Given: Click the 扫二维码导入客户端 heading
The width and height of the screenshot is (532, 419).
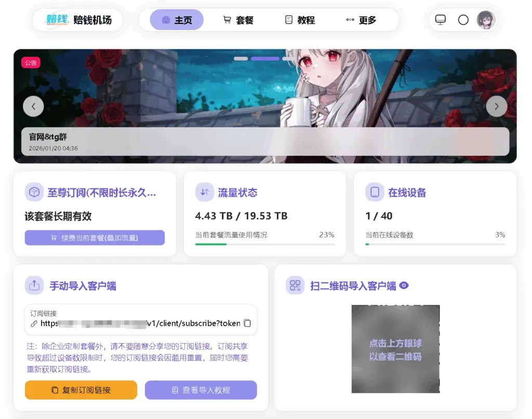Looking at the screenshot, I should [353, 286].
